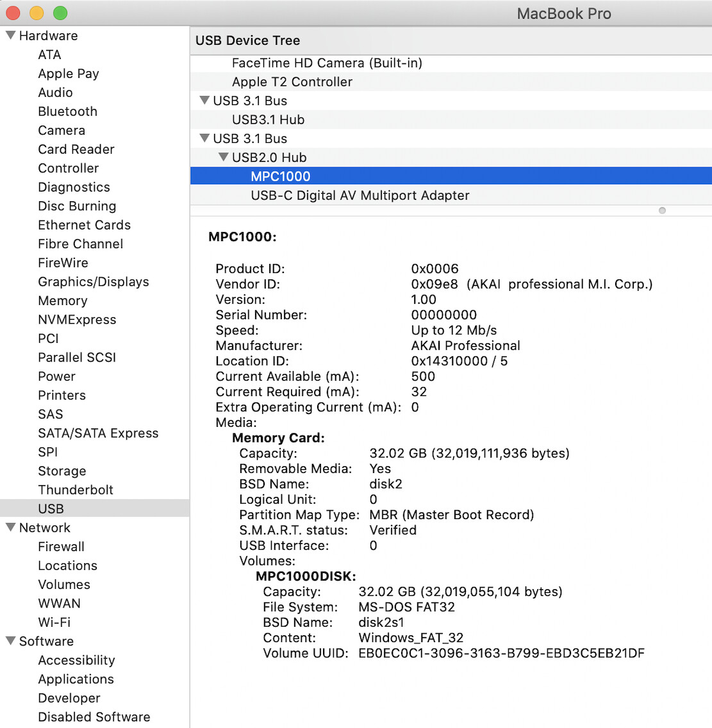
Task: Open Storage in the sidebar
Action: (x=62, y=471)
